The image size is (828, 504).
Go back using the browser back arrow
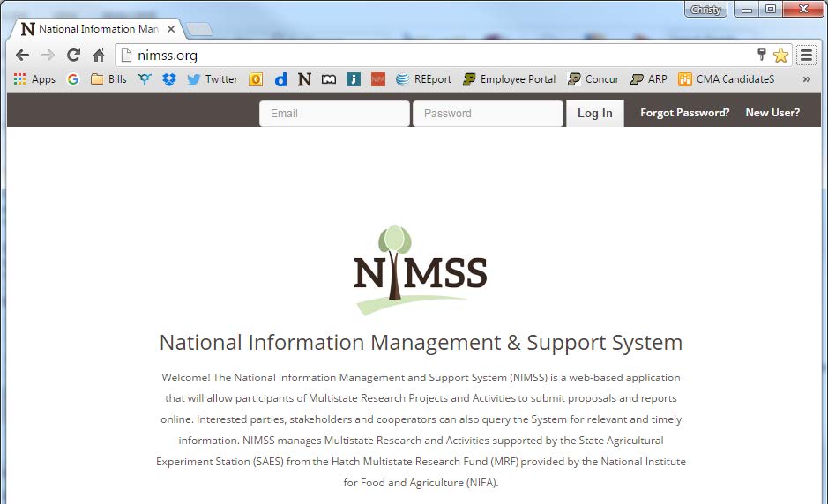click(x=22, y=55)
